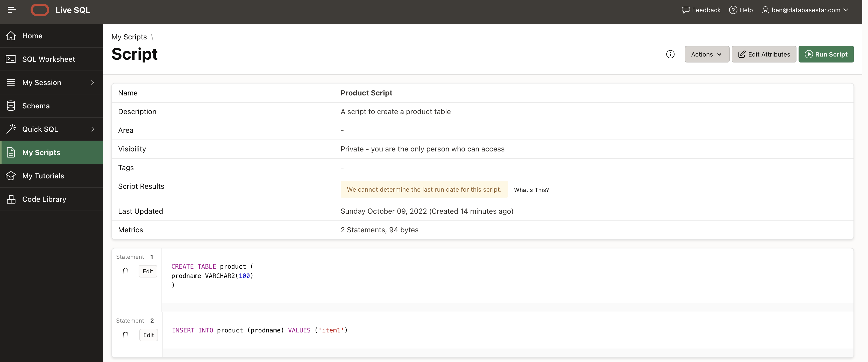Open My Tutorials graduation cap icon

coord(11,176)
